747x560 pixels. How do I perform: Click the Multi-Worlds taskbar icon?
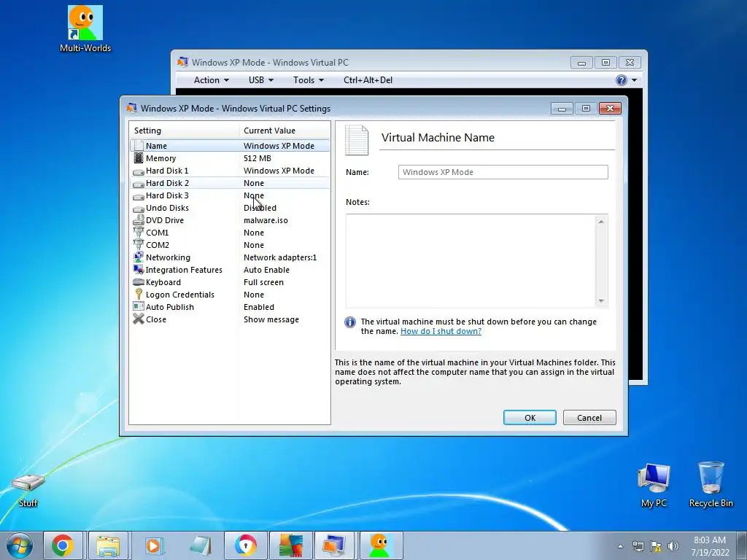point(379,545)
